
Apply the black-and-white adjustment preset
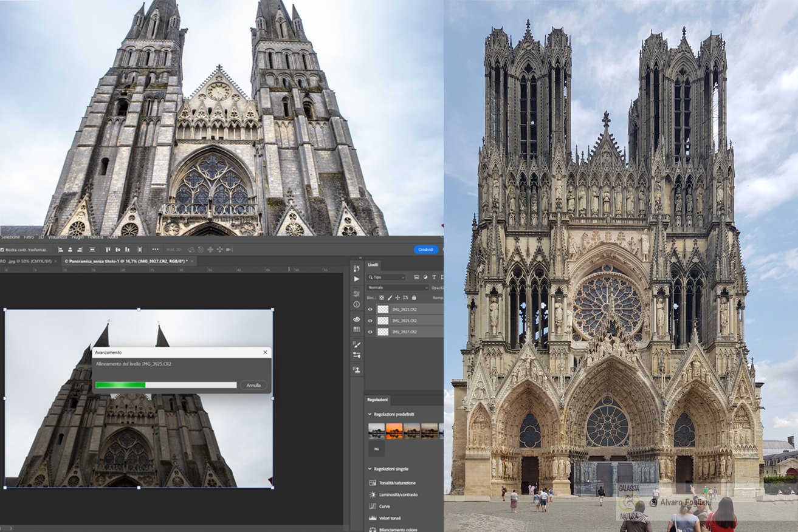click(377, 431)
